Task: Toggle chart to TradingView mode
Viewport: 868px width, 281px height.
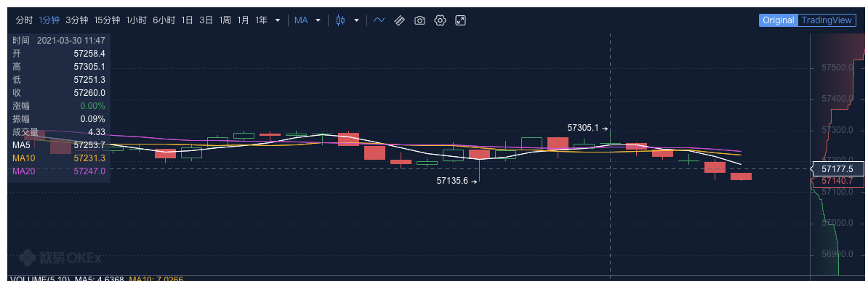Action: click(827, 20)
